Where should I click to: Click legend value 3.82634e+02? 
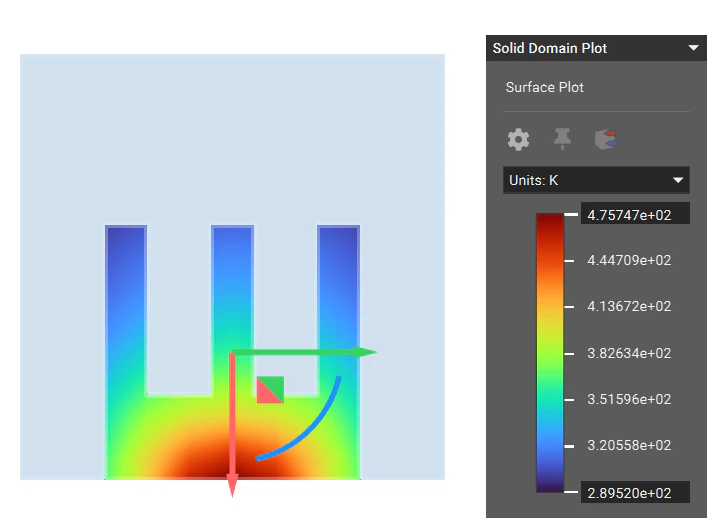click(629, 353)
